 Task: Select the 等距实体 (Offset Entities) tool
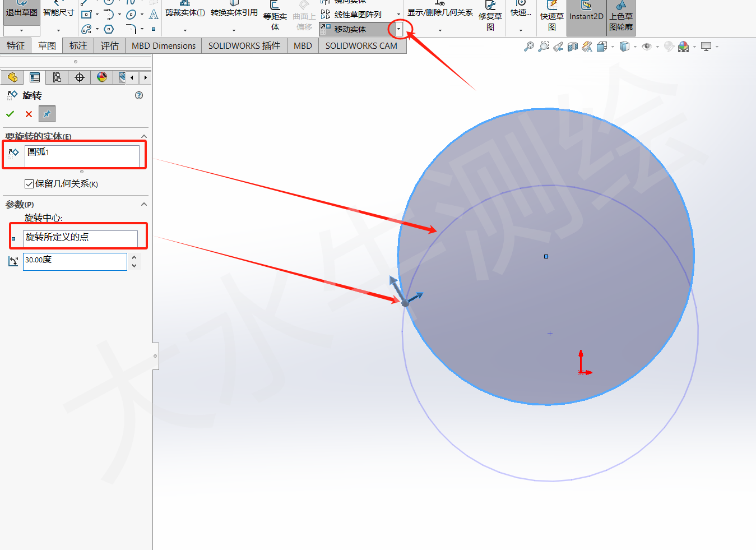274,14
